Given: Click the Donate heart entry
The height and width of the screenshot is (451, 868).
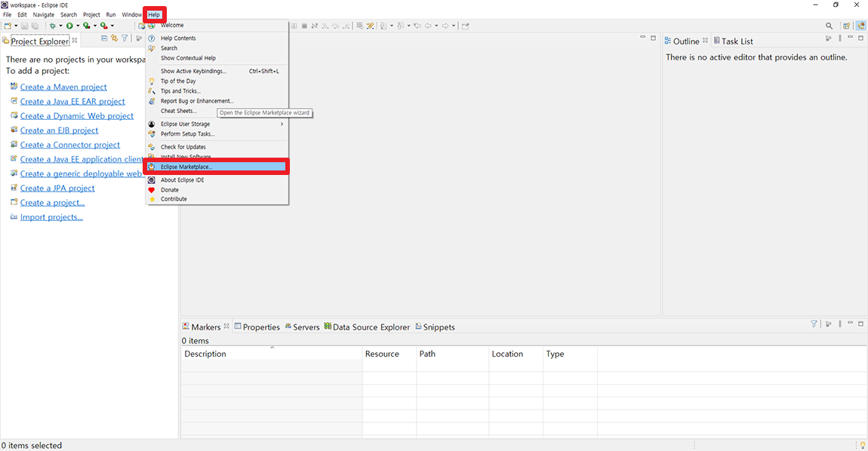Looking at the screenshot, I should (x=217, y=190).
